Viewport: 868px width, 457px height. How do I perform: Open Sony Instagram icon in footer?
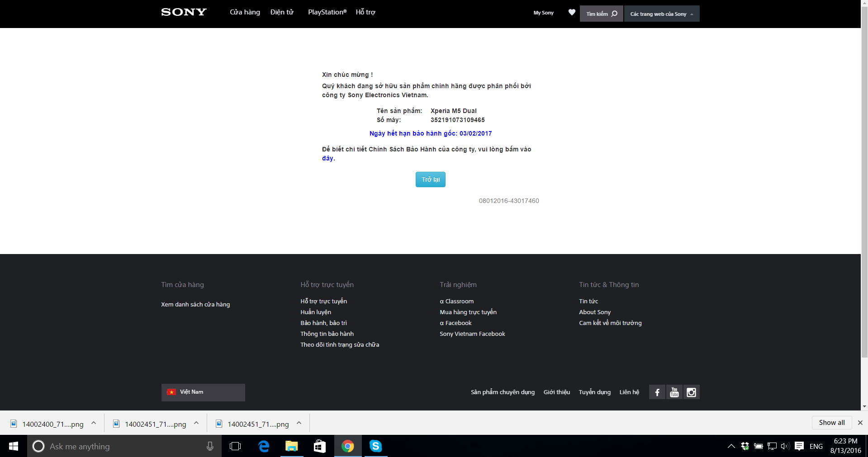coord(691,392)
